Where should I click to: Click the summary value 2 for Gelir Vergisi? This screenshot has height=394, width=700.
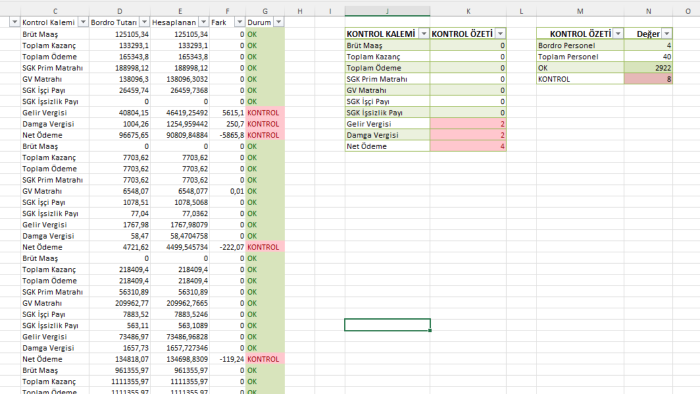click(468, 124)
